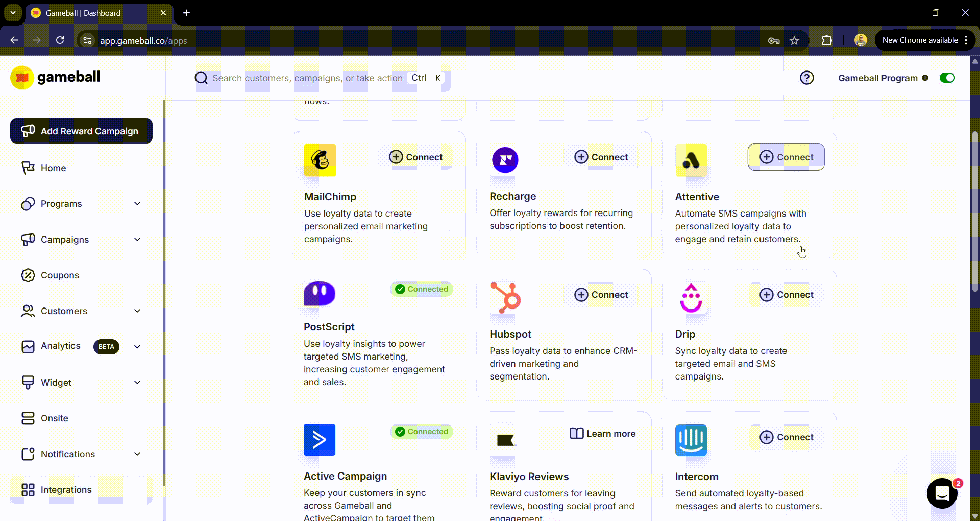Viewport: 980px width, 521px height.
Task: Click the Klaviyo Reviews logo icon
Action: tap(505, 440)
